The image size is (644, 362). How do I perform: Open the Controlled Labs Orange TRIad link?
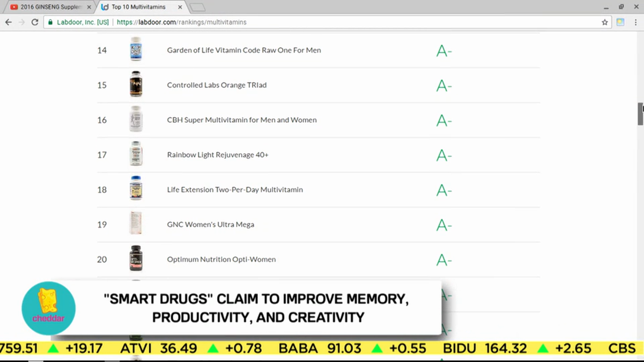click(x=217, y=85)
